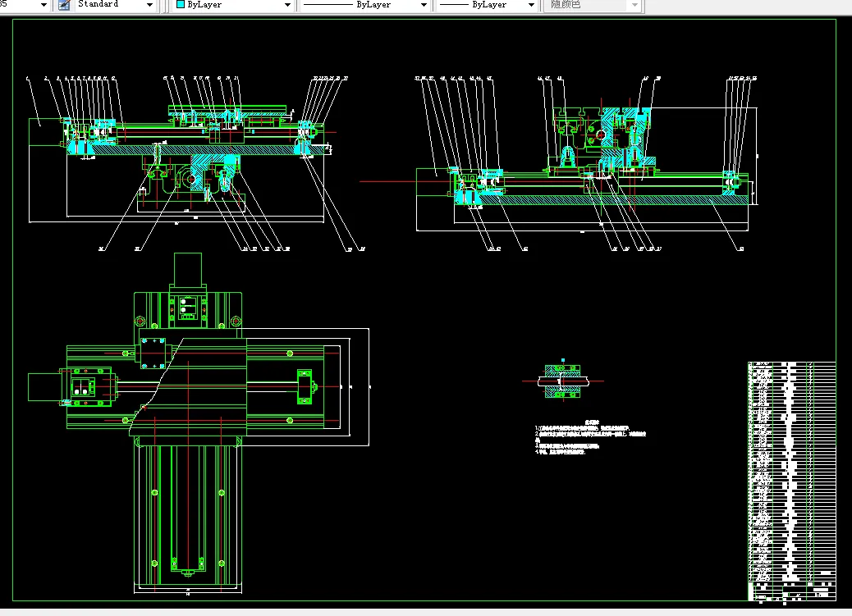Open the linetype ByLayer dropdown
This screenshot has width=852, height=616.
pos(424,5)
